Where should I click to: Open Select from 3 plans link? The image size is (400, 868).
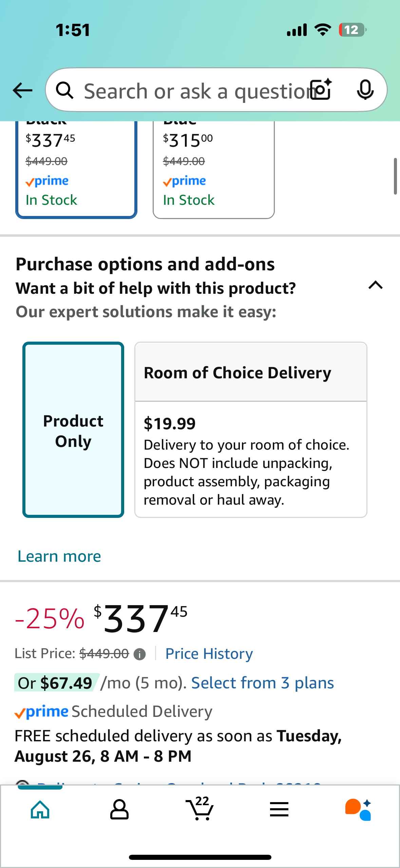pyautogui.click(x=263, y=683)
